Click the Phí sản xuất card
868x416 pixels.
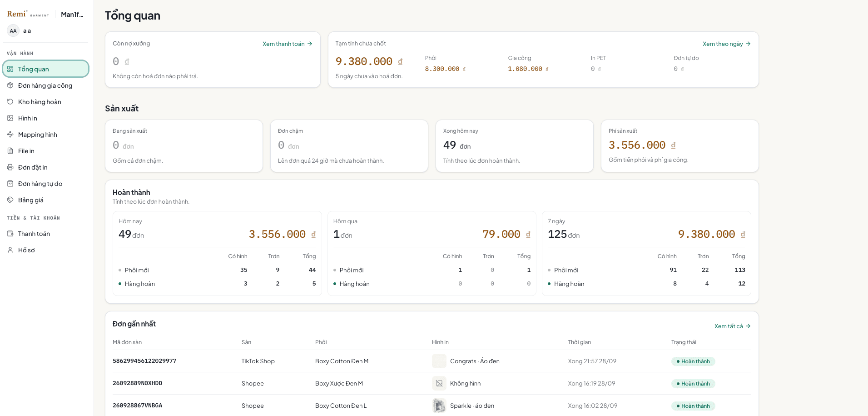(x=680, y=146)
